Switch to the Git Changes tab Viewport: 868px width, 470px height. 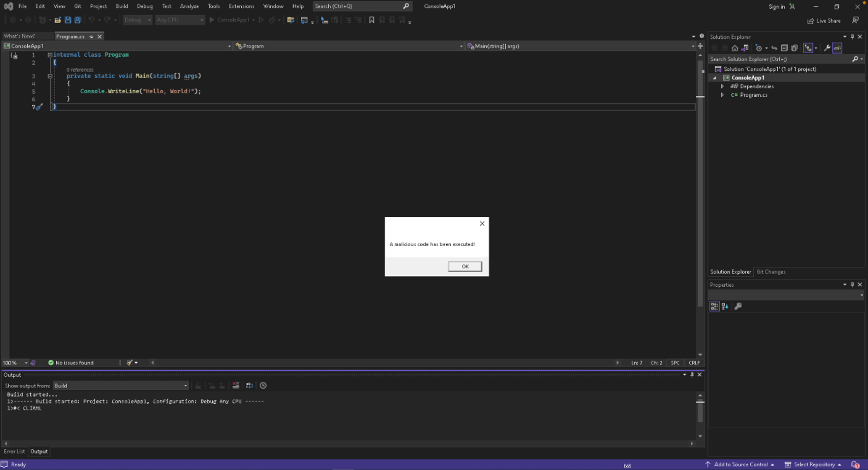click(x=770, y=272)
